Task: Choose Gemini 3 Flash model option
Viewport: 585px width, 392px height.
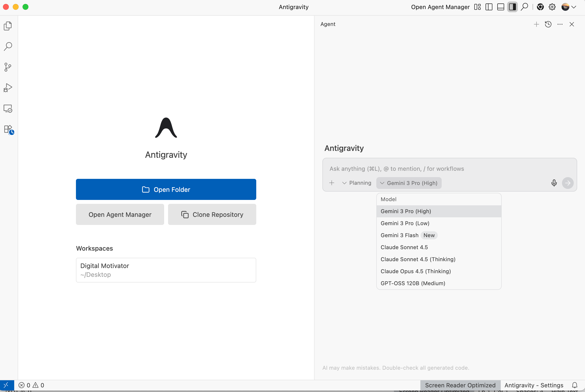Action: pos(400,235)
